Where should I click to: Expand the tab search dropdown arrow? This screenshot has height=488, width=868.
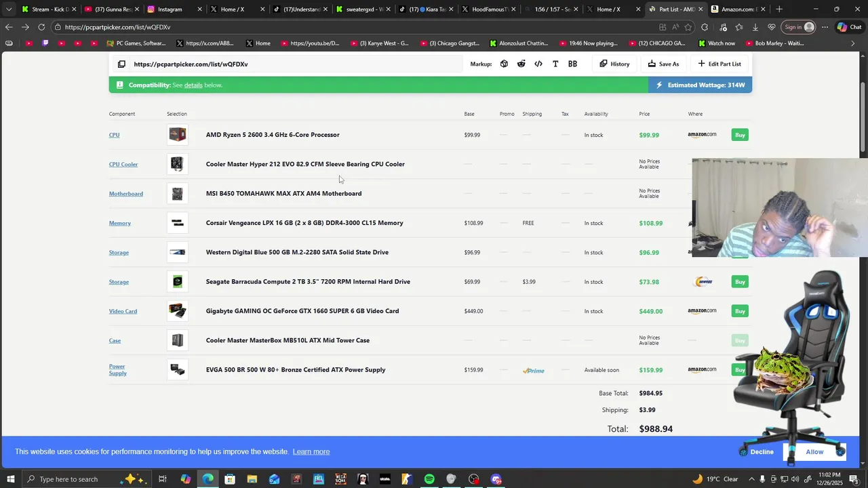(9, 9)
